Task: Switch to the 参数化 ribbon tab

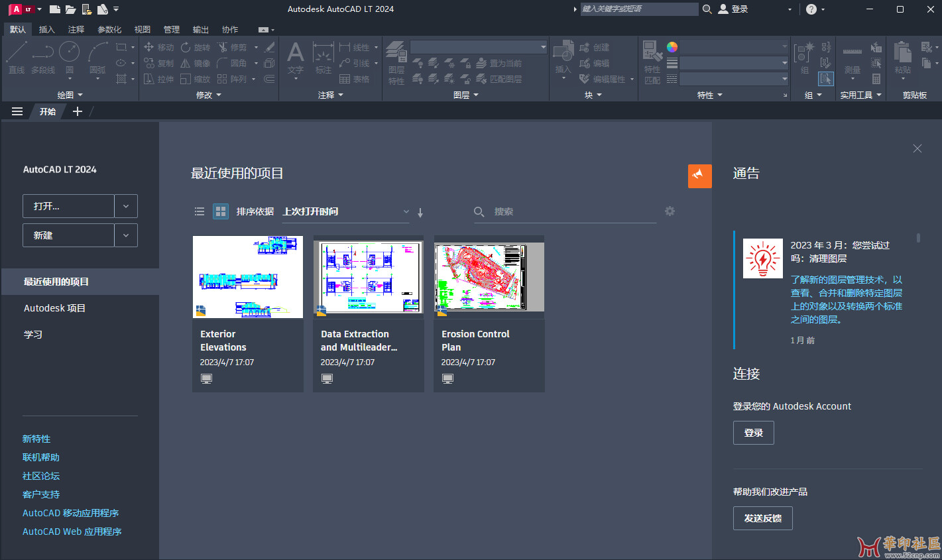Action: click(109, 29)
